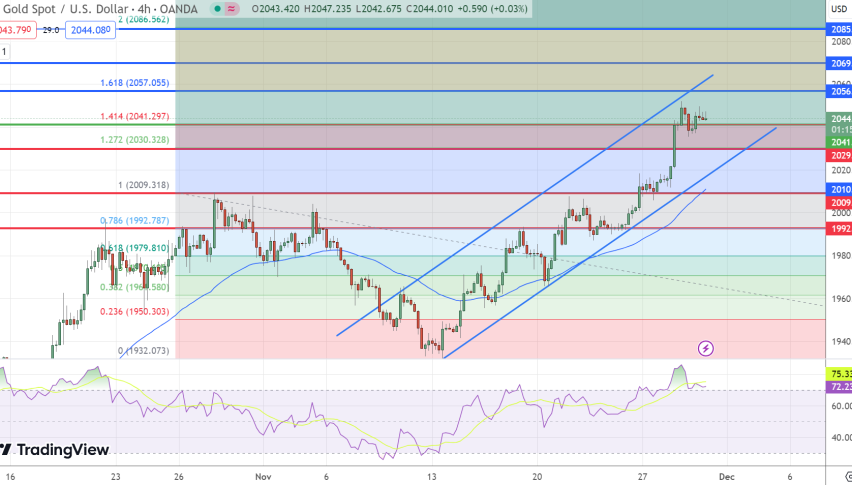Click the TradingView logo
Screen dimensions: 852x485
(x=54, y=450)
